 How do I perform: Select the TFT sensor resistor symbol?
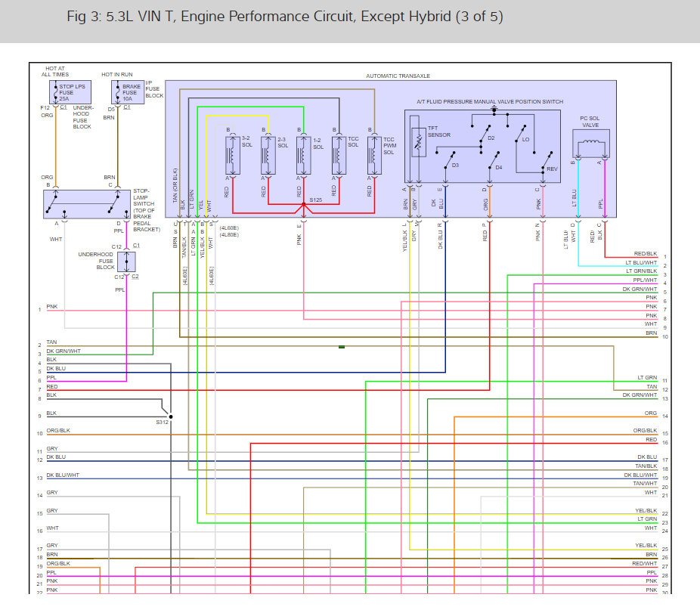pos(419,142)
